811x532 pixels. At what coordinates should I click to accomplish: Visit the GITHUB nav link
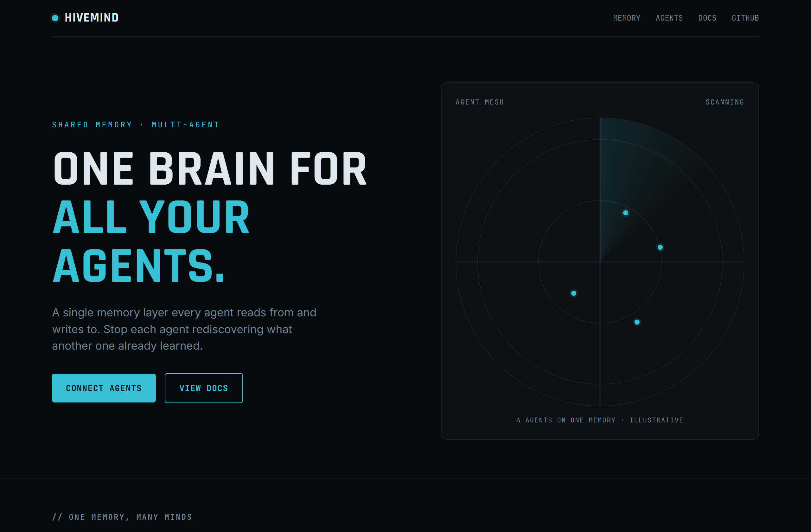coord(745,18)
